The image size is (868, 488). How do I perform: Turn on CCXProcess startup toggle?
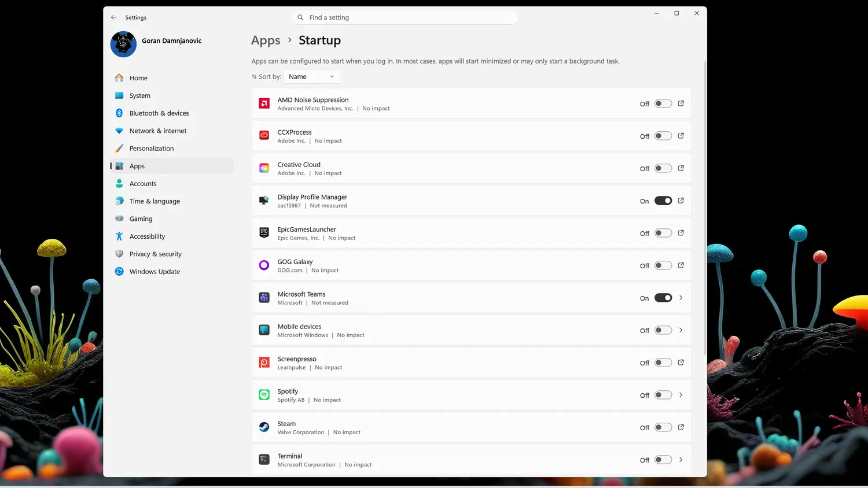tap(663, 136)
